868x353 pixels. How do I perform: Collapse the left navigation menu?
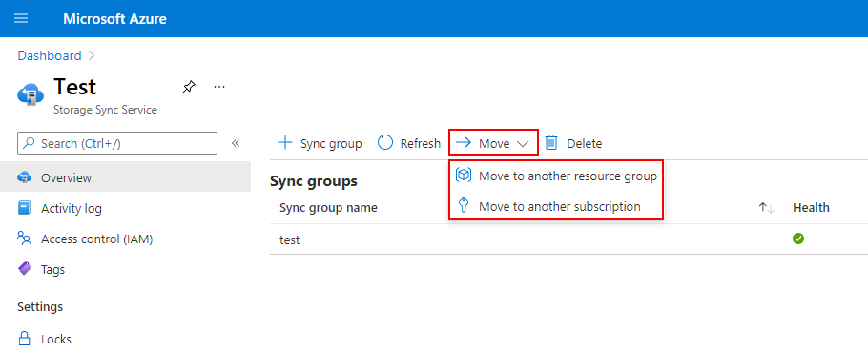tap(236, 143)
